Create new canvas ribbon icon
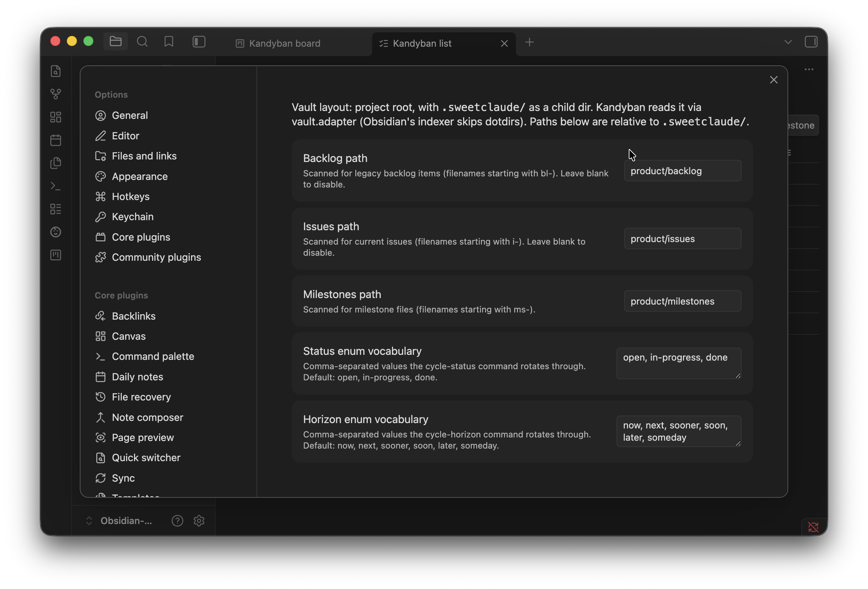This screenshot has width=868, height=589. pos(56,117)
